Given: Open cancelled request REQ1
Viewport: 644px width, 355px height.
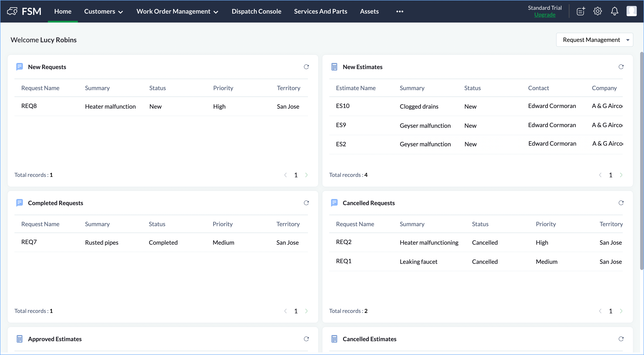Looking at the screenshot, I should click(x=344, y=261).
